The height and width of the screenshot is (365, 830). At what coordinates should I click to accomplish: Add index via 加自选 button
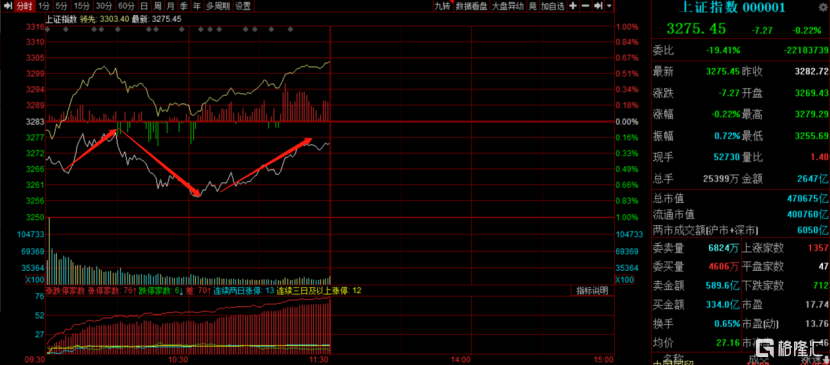point(553,6)
